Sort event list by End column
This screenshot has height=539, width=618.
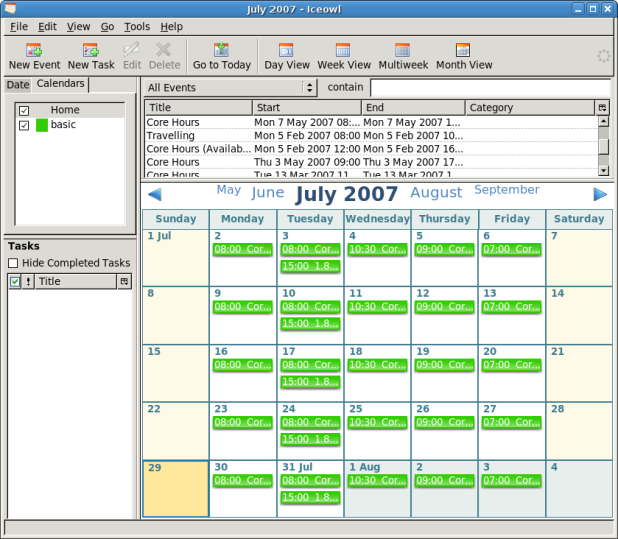pos(413,107)
